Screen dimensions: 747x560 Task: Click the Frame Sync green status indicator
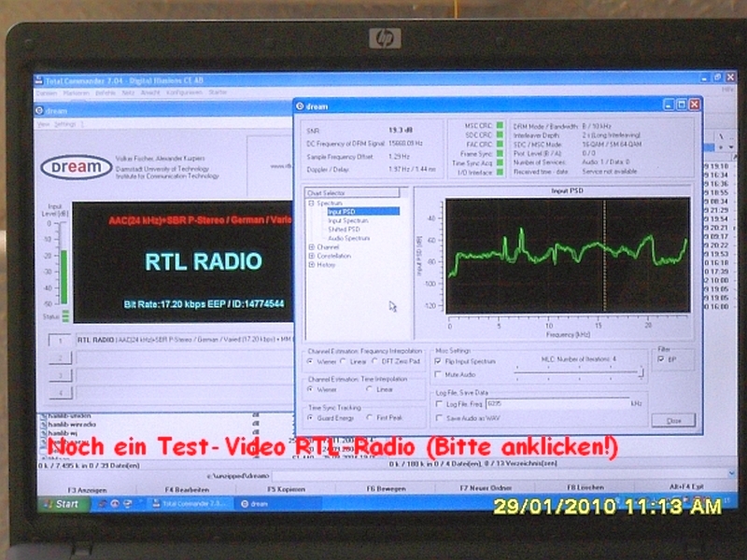pos(500,153)
